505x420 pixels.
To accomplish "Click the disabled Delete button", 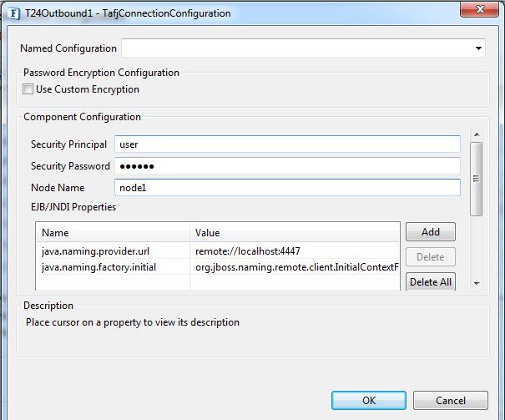I will (430, 256).
